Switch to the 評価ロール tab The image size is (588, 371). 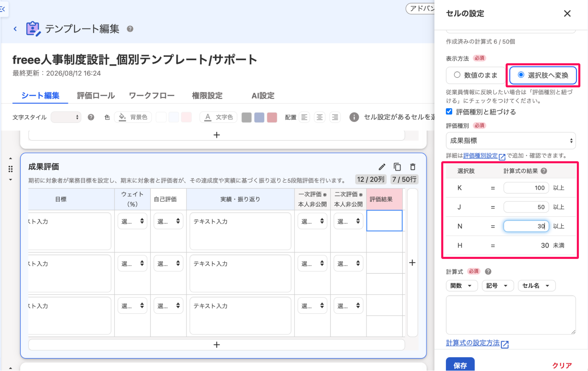96,96
